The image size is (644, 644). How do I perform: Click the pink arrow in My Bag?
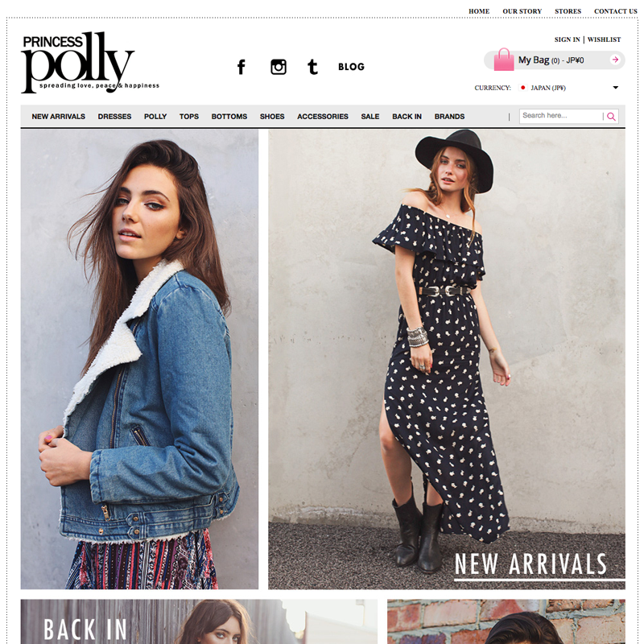[615, 60]
